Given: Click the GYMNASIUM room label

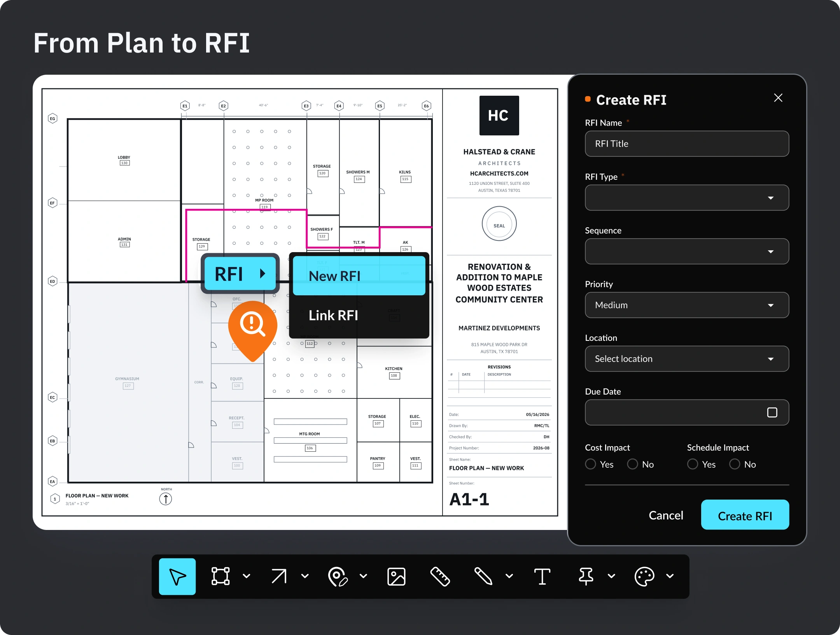Looking at the screenshot, I should point(127,379).
